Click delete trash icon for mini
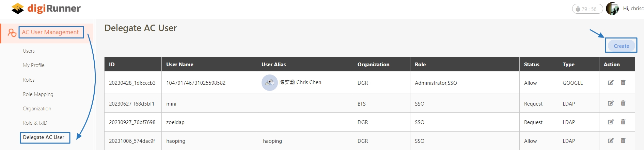Screen dimensions: 644x150 tap(623, 103)
